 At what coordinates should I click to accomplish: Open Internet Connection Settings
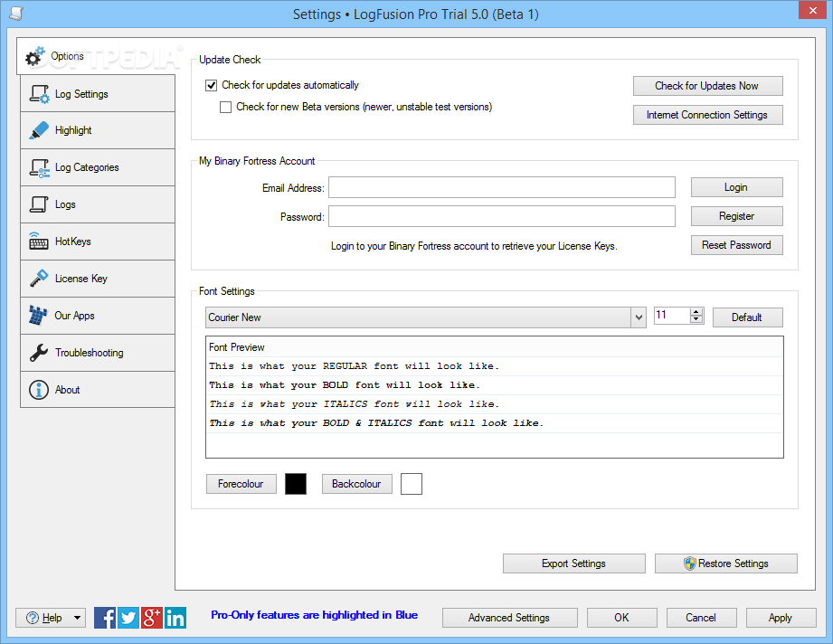pos(707,115)
